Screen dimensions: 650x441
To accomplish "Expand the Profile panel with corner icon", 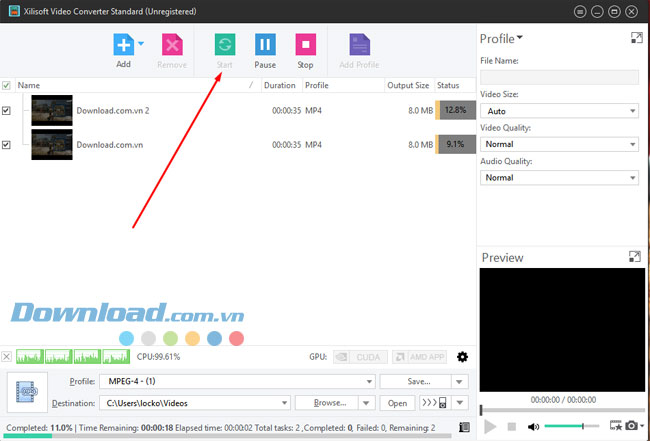I will [637, 38].
